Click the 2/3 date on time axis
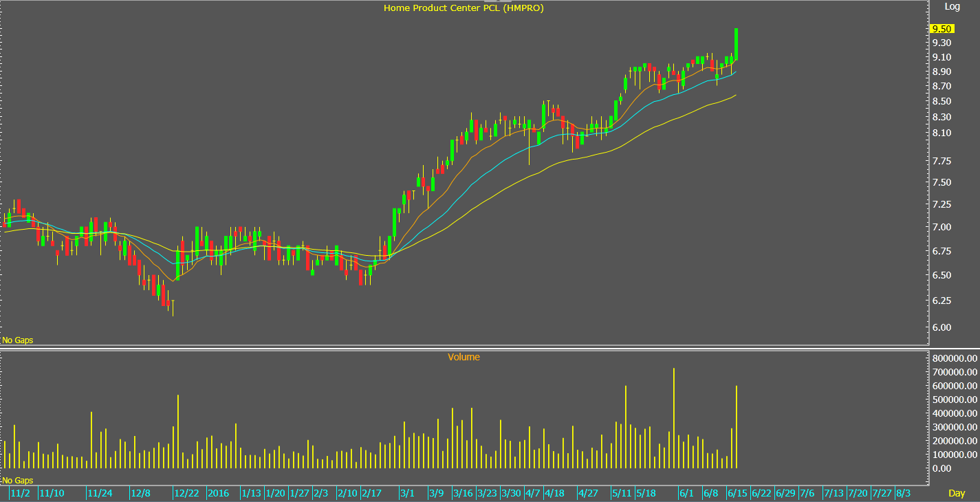 point(320,493)
